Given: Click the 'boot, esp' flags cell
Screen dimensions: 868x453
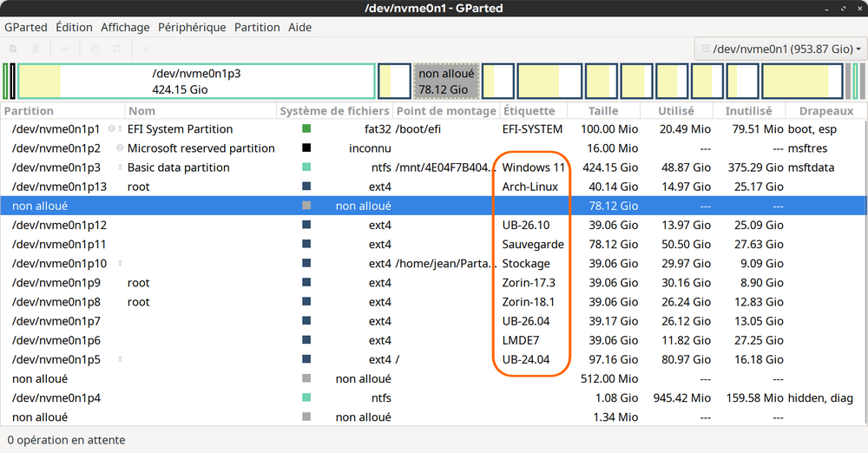Looking at the screenshot, I should click(x=812, y=129).
